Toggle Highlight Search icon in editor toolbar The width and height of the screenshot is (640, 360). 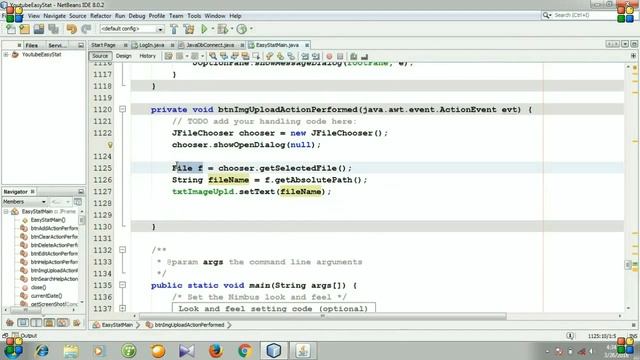click(245, 56)
